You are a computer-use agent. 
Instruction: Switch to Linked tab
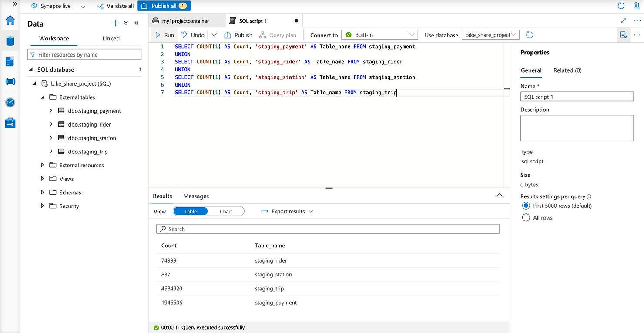coord(111,38)
